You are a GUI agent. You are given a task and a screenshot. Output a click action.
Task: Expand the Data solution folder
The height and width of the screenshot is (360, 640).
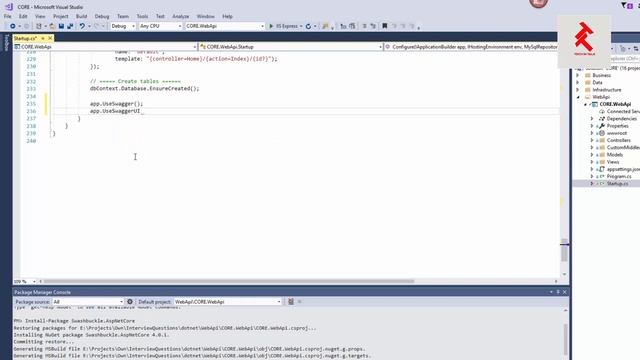578,82
